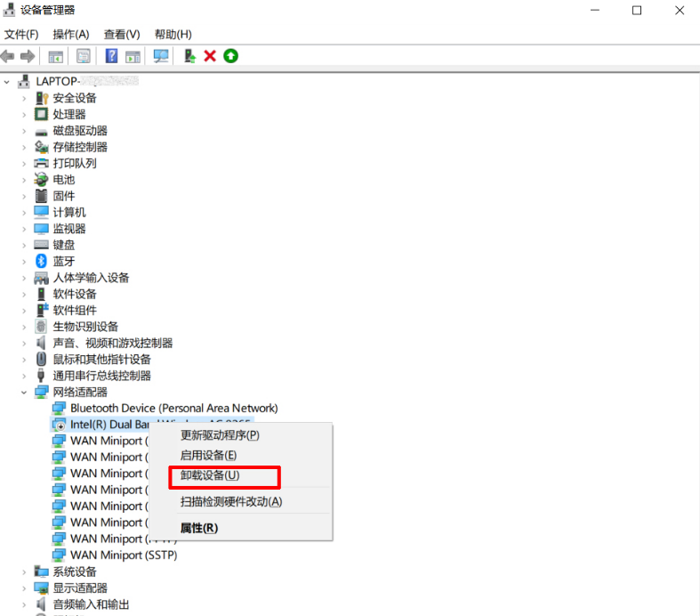Select the 存储控制器 tree label
700x616 pixels.
pos(80,147)
